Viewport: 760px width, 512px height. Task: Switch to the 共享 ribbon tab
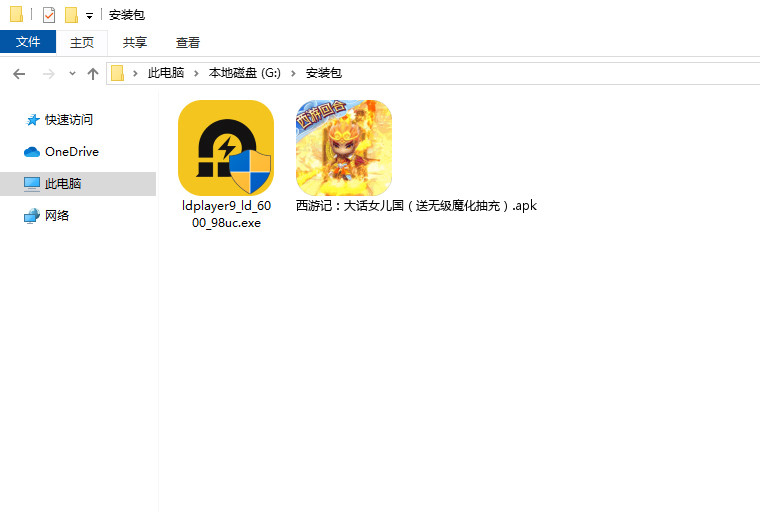pos(134,42)
